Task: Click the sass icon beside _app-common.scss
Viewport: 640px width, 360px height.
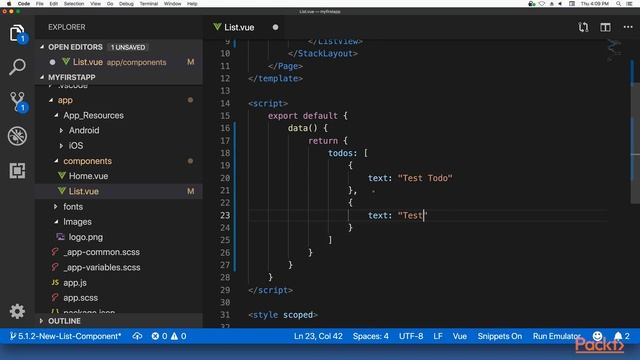Action: (55, 252)
